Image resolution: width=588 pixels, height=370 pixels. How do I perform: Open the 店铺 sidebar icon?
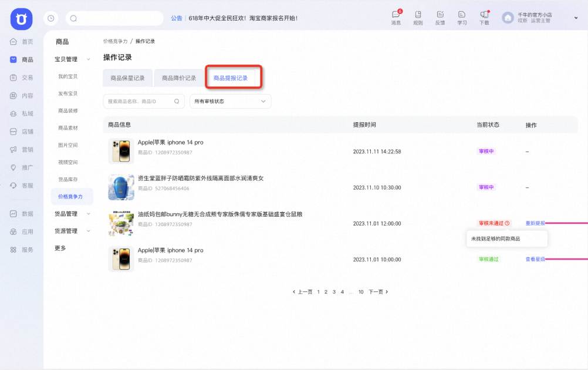click(x=13, y=132)
